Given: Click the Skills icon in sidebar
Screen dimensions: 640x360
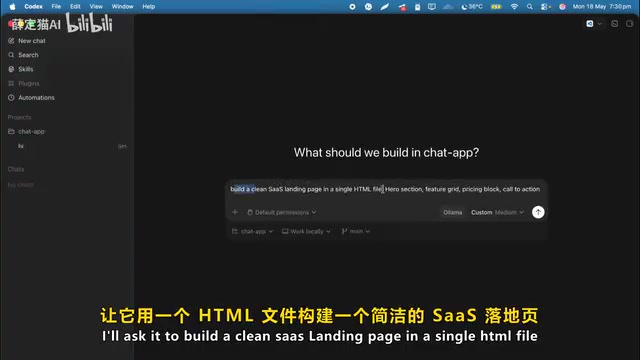Looking at the screenshot, I should [11, 69].
